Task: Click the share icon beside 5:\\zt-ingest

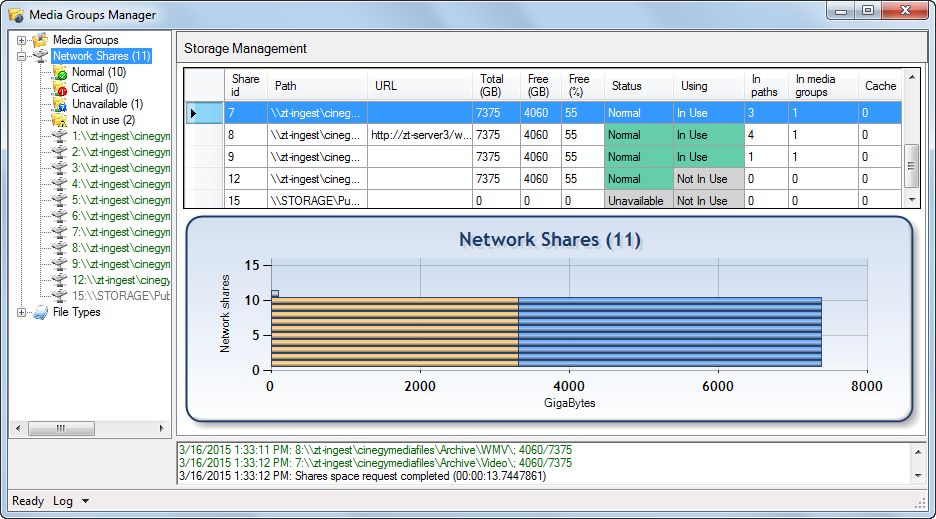Action: 60,200
